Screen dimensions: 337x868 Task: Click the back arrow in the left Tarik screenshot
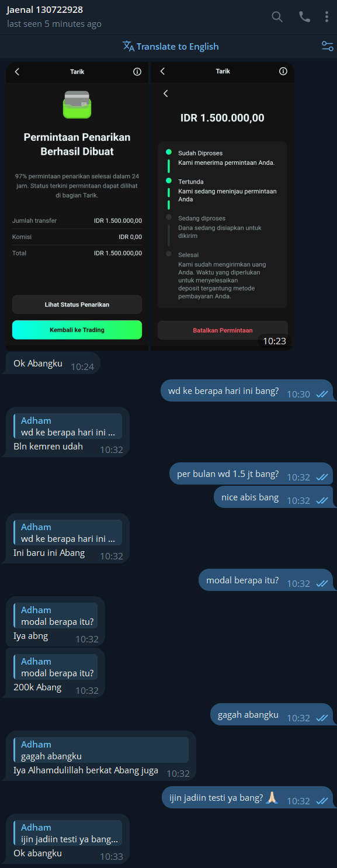tap(17, 71)
